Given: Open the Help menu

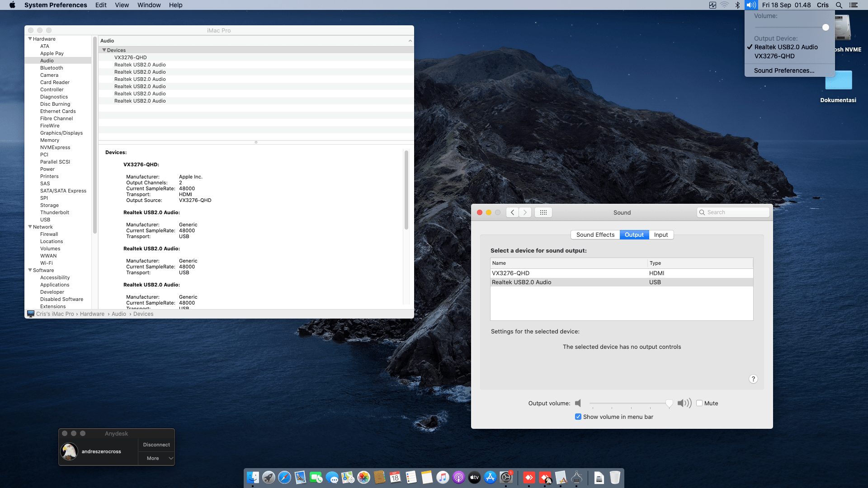Looking at the screenshot, I should (176, 5).
